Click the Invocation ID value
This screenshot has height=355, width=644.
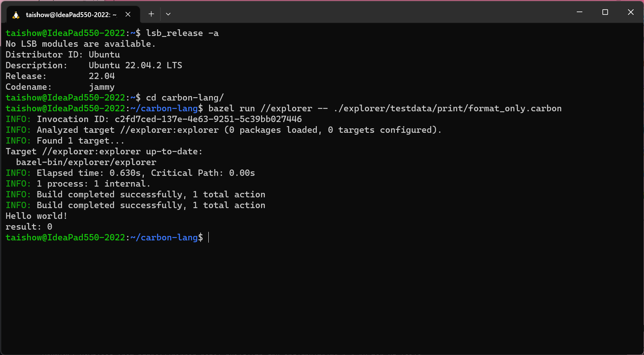[208, 119]
